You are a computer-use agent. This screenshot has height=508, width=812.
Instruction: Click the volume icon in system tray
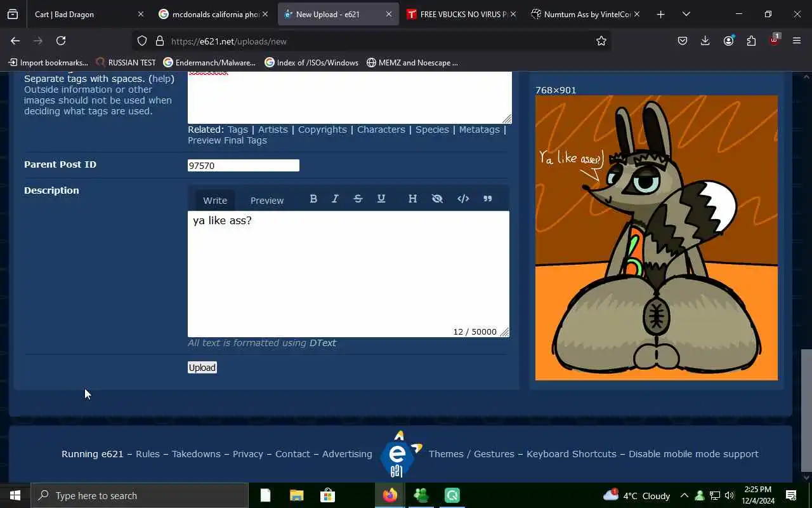(729, 496)
